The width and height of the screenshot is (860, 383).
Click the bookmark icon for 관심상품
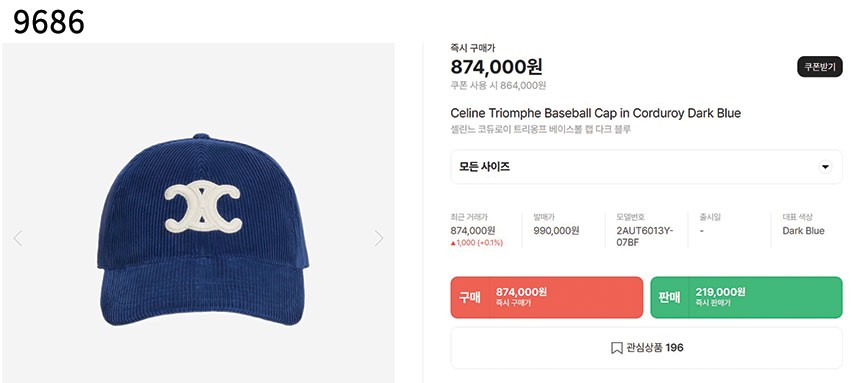click(x=616, y=348)
